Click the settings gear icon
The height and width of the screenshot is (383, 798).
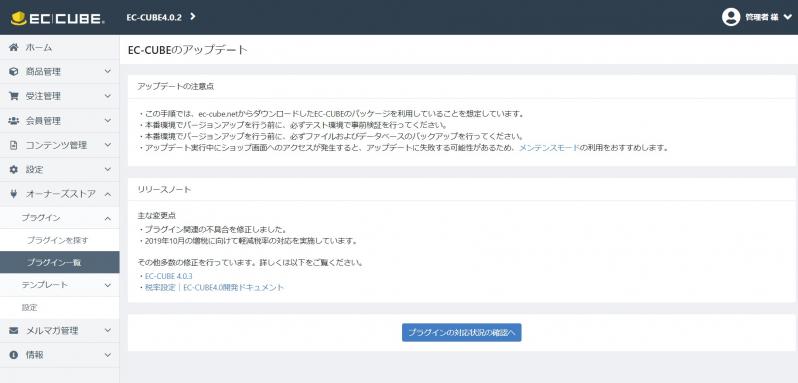click(14, 169)
